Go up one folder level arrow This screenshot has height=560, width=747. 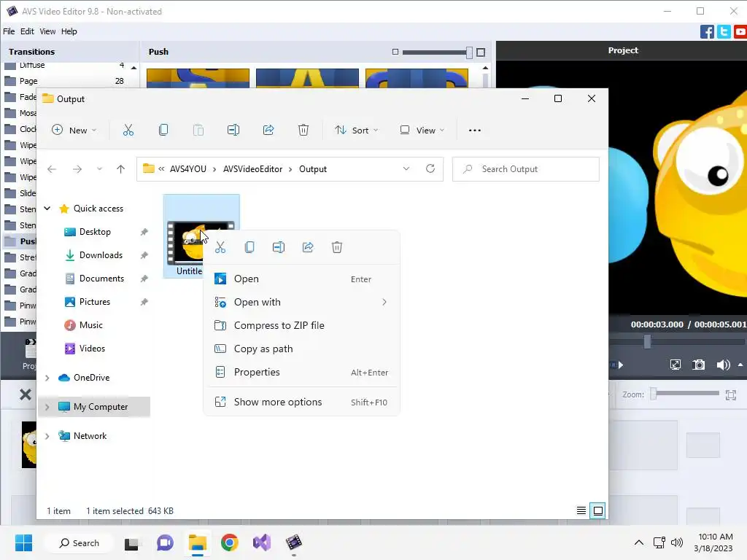coord(120,169)
